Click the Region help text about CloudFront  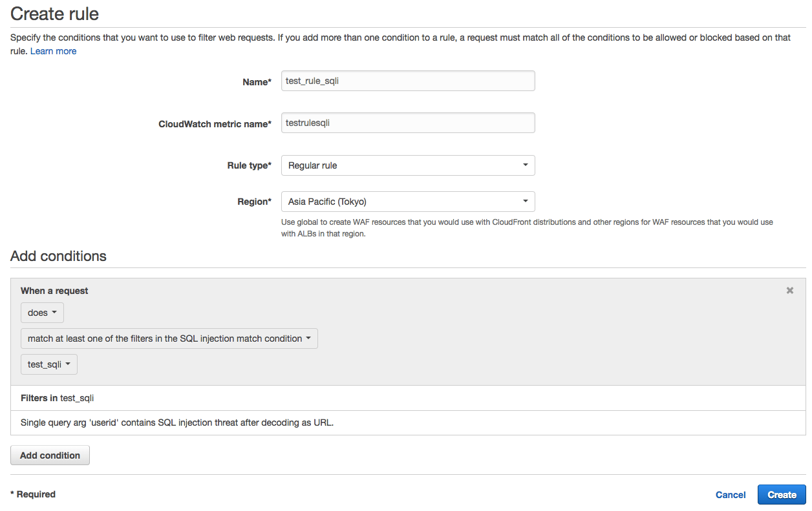527,228
